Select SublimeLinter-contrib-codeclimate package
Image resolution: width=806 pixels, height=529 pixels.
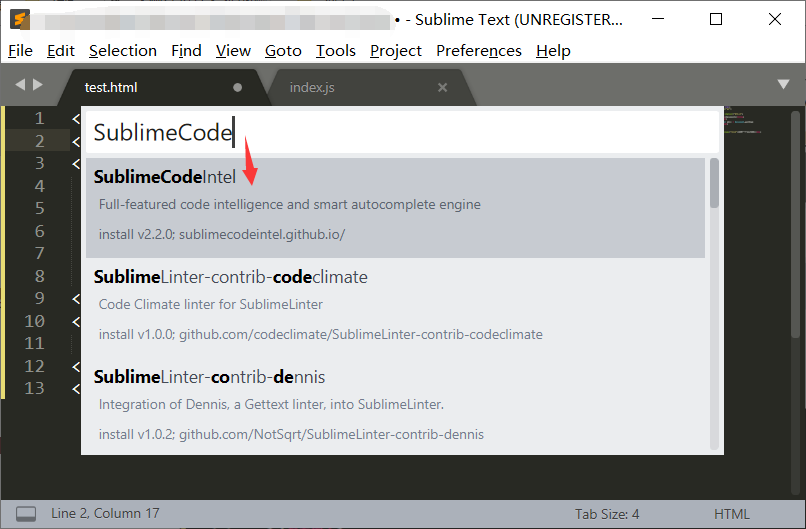click(x=395, y=307)
